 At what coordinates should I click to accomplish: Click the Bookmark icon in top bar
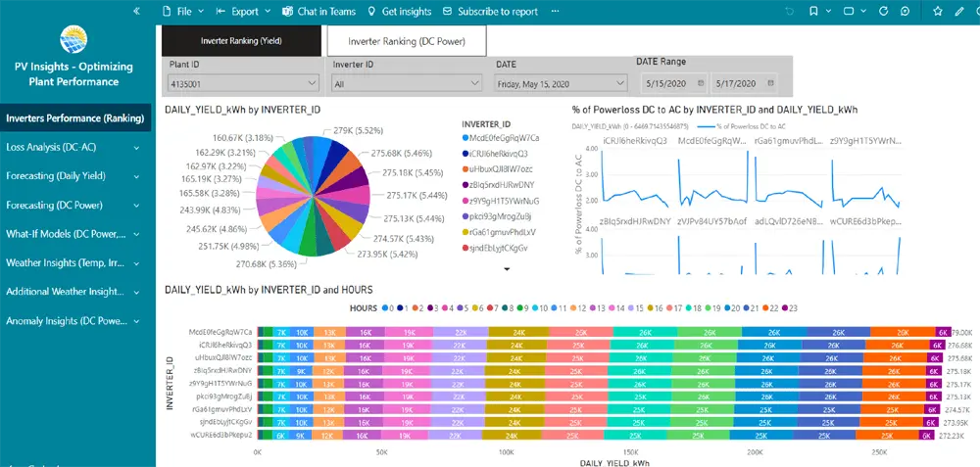[x=814, y=12]
